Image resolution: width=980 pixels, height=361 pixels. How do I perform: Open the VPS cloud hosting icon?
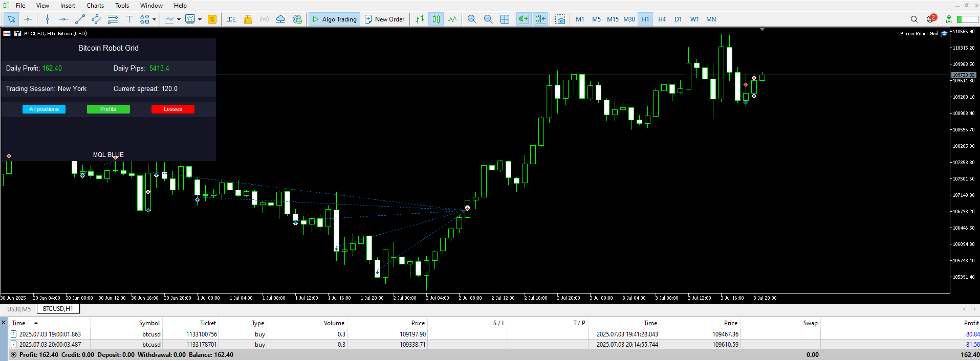[280, 19]
